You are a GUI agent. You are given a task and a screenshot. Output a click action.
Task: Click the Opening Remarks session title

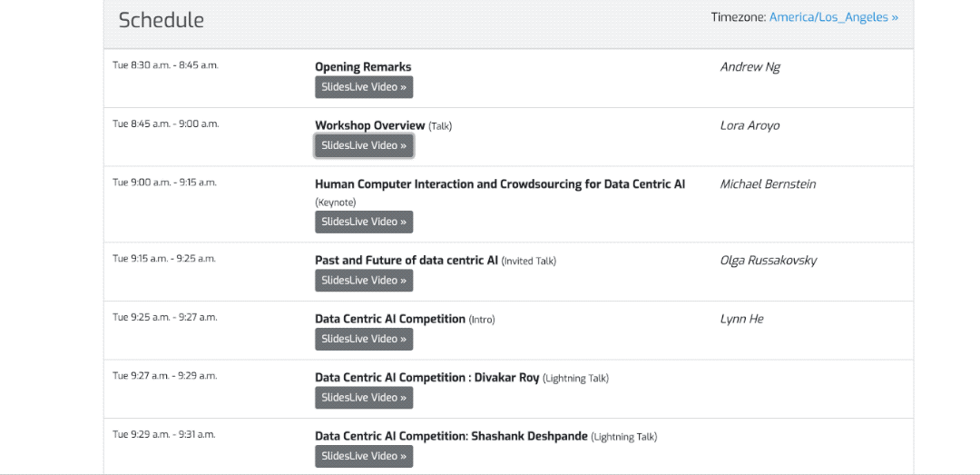pos(363,67)
